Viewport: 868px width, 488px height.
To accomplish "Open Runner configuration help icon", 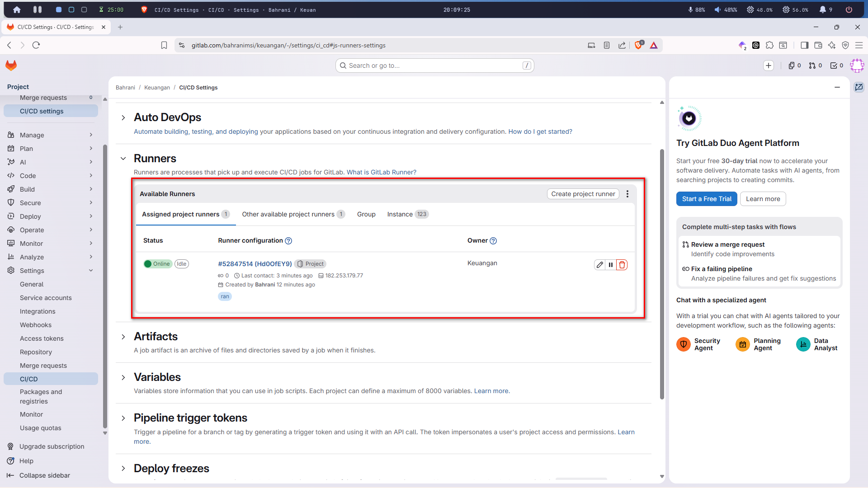I will coord(288,241).
